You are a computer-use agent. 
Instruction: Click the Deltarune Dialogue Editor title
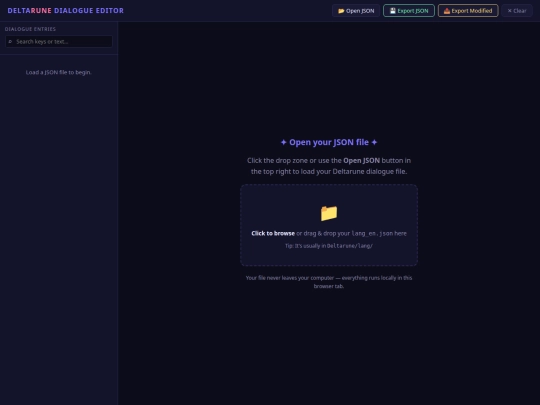click(x=65, y=11)
